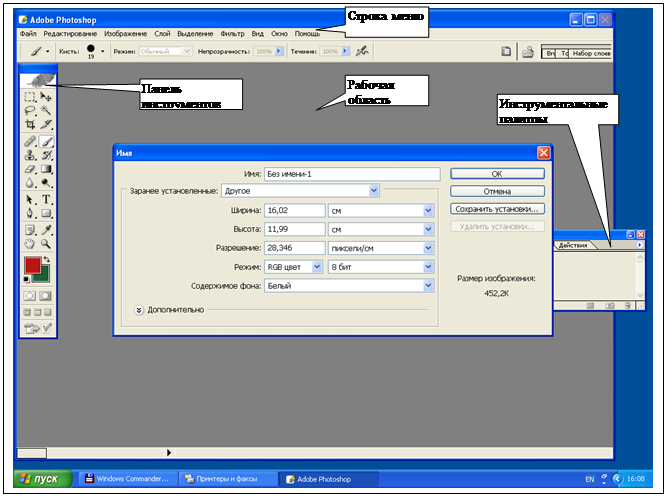Select the Magic Wand tool
Image resolution: width=666 pixels, height=497 pixels.
46,110
